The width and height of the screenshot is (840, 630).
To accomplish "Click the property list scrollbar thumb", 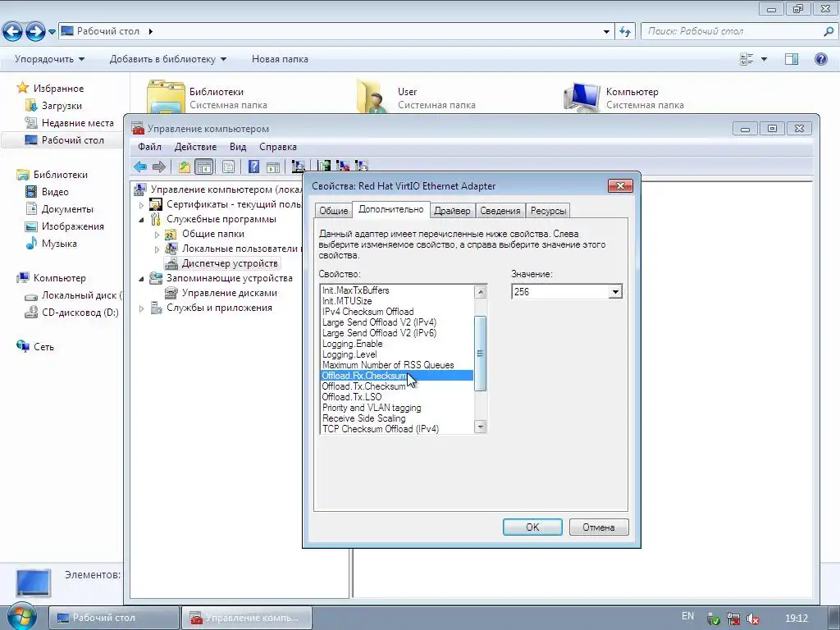I will pyautogui.click(x=481, y=353).
